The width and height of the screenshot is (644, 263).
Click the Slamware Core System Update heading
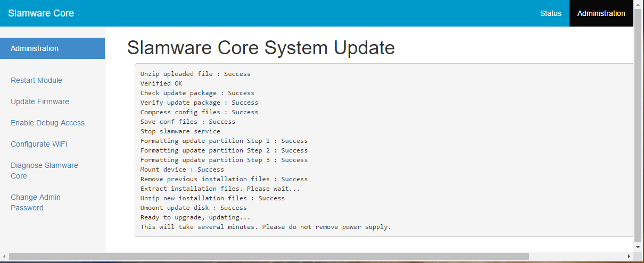pyautogui.click(x=261, y=48)
